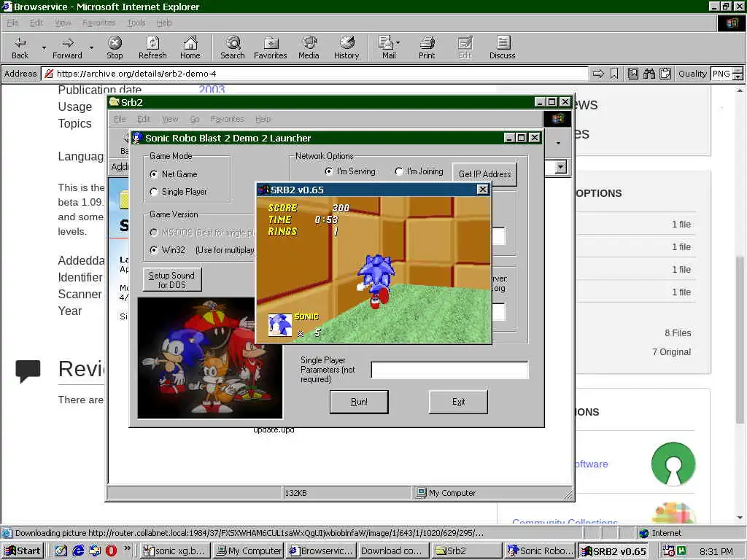Stop the page loading

(x=115, y=47)
